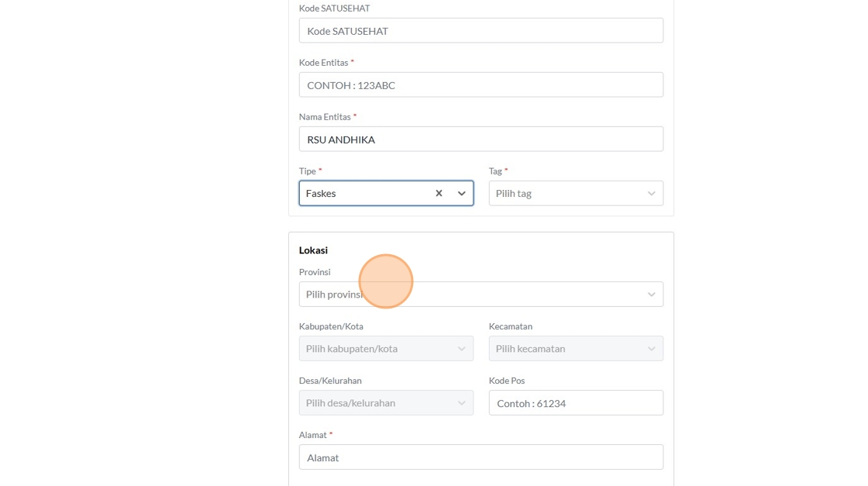The height and width of the screenshot is (486, 868).
Task: Click the 'Lokasi' section heading
Action: [313, 250]
